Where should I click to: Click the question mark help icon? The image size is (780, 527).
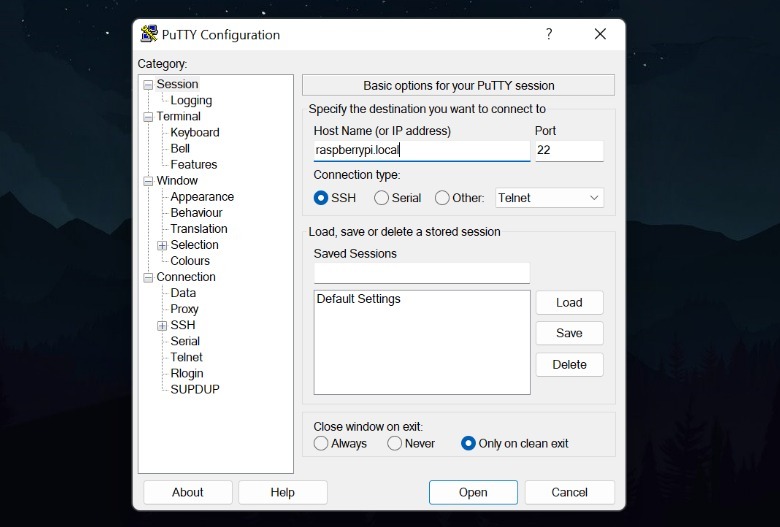tap(548, 34)
